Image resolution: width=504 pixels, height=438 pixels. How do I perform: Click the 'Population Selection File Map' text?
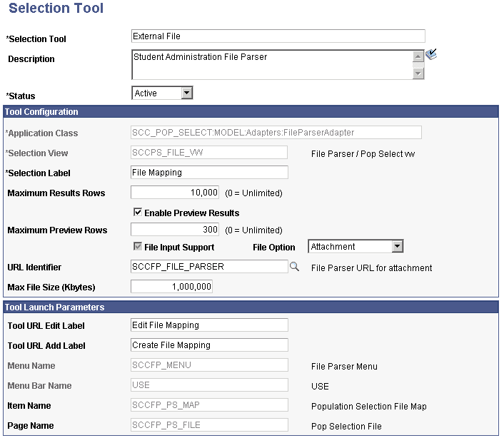pyautogui.click(x=369, y=406)
